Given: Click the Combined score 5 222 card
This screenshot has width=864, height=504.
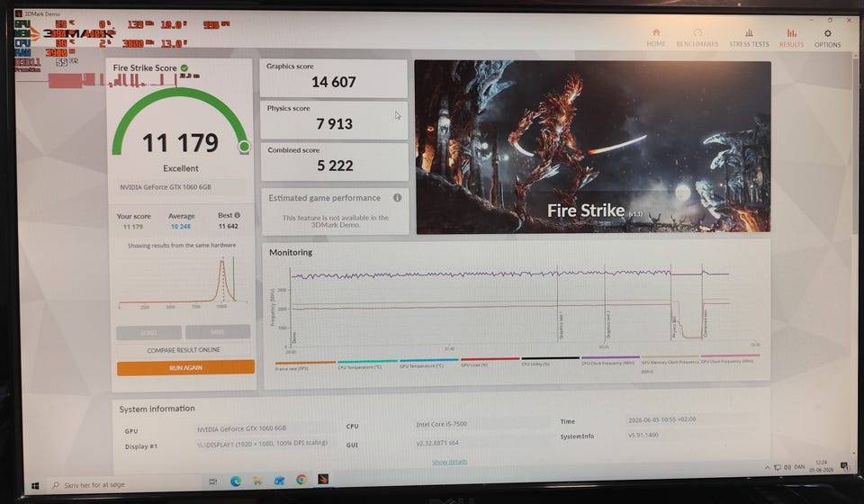Looking at the screenshot, I should [x=335, y=161].
